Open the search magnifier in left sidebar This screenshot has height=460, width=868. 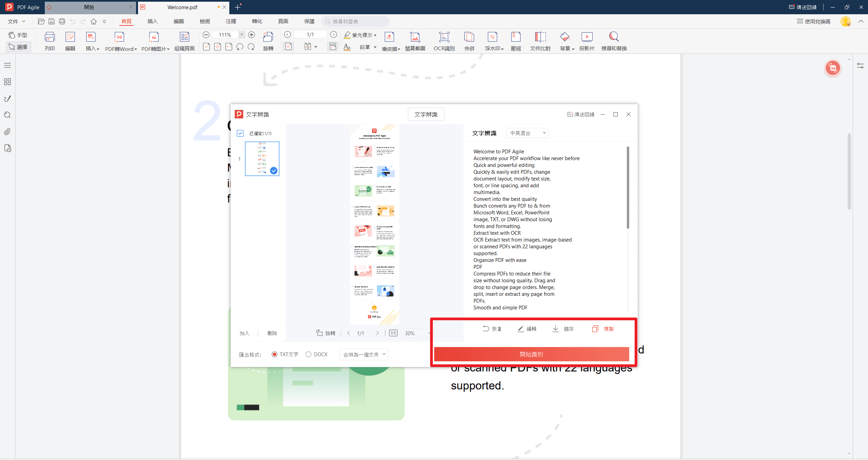(7, 115)
